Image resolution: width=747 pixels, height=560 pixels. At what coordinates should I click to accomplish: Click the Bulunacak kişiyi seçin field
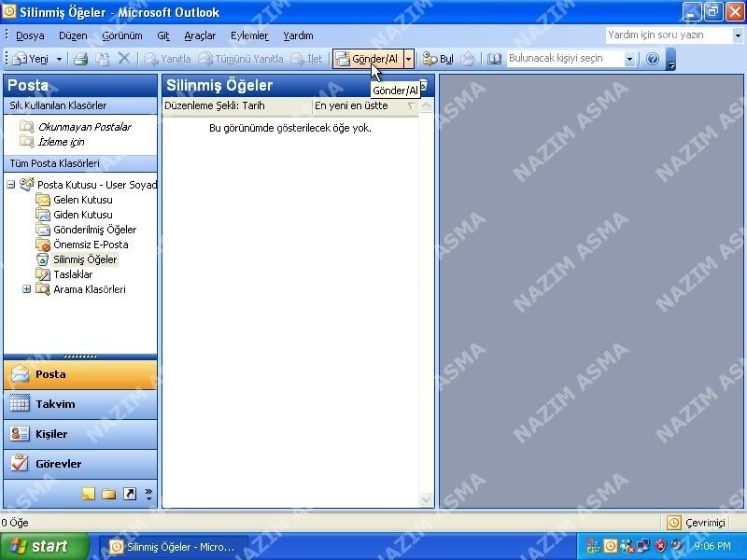(566, 59)
